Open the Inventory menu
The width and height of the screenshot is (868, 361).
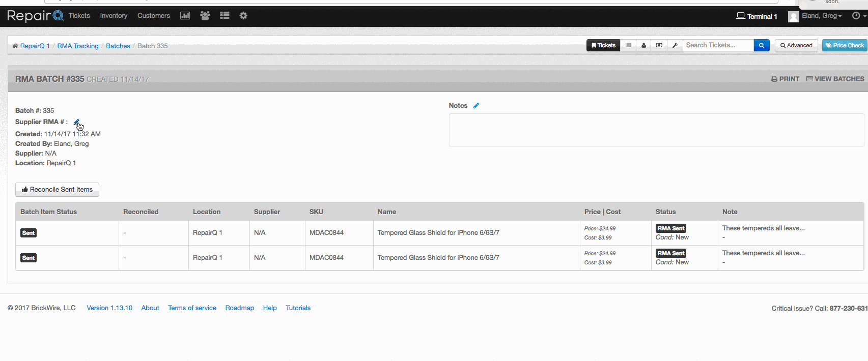(114, 16)
